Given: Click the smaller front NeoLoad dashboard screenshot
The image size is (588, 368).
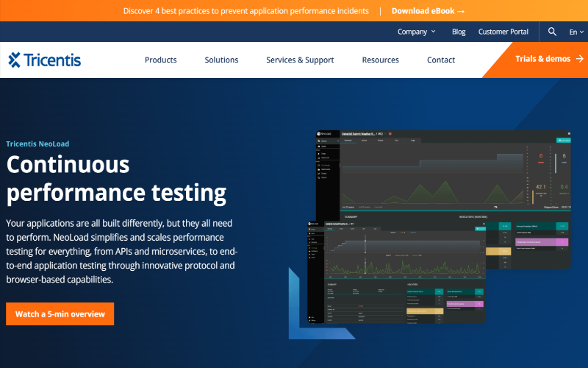Looking at the screenshot, I should click(396, 272).
